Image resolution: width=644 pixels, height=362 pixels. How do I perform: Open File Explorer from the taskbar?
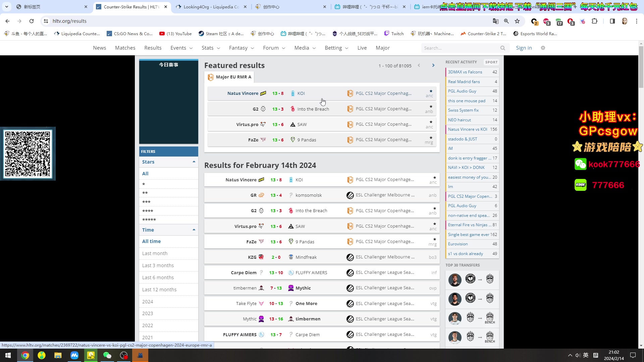click(x=58, y=355)
